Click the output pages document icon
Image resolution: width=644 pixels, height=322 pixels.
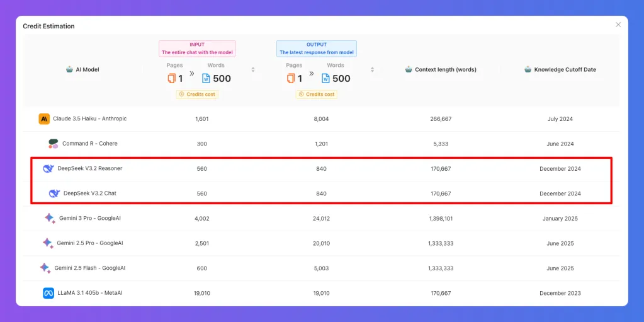[291, 78]
